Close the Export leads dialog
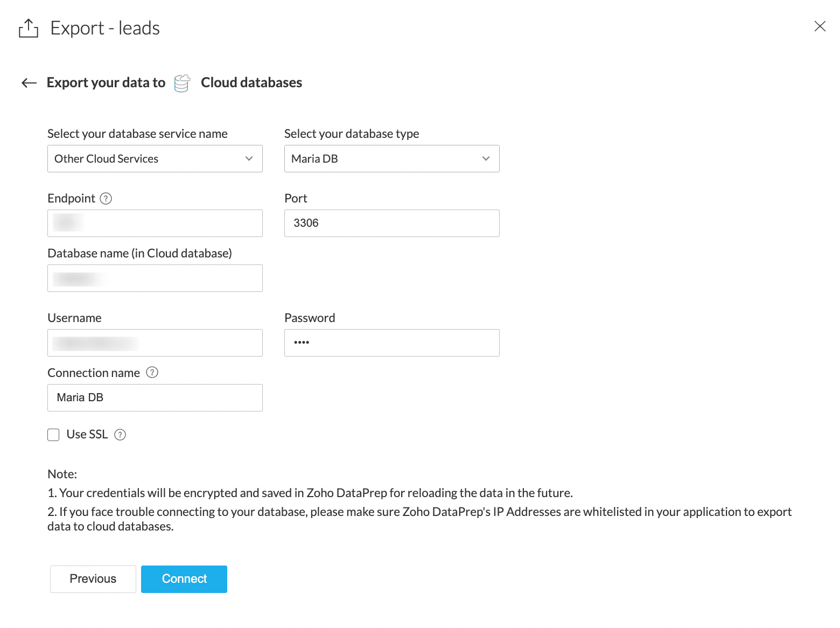Screen dimensions: 840x628 coord(820,26)
